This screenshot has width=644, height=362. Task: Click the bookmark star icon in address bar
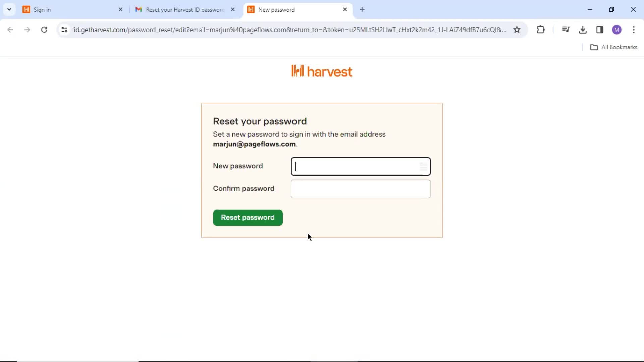tap(517, 29)
